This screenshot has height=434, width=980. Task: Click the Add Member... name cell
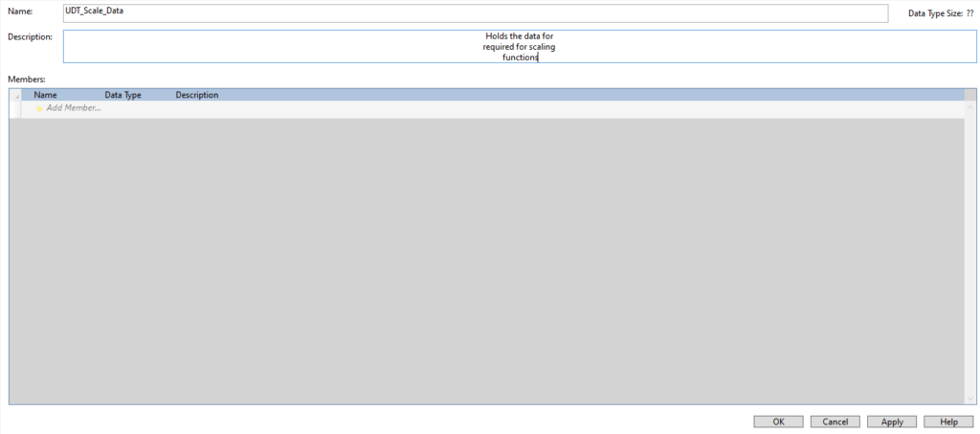coord(73,108)
